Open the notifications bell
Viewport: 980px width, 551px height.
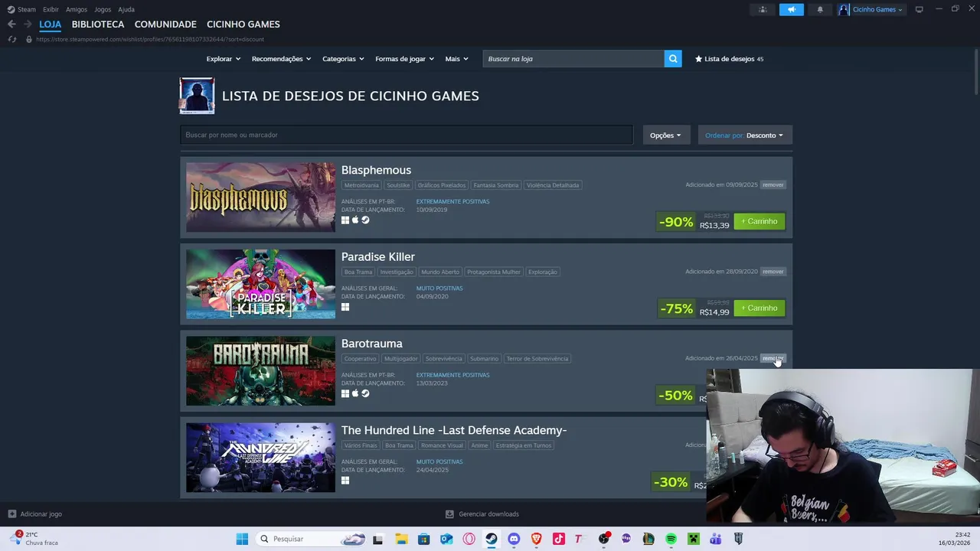[x=820, y=9]
